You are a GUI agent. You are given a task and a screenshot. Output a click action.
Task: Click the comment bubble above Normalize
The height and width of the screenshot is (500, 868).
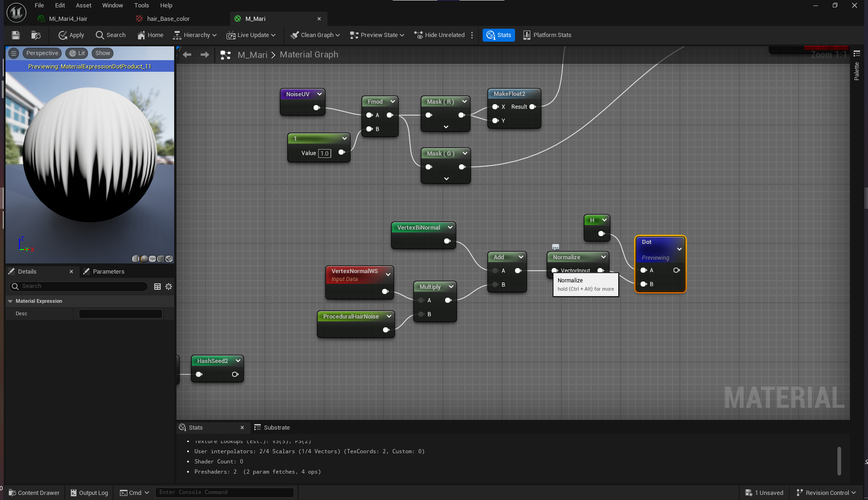[x=556, y=247]
